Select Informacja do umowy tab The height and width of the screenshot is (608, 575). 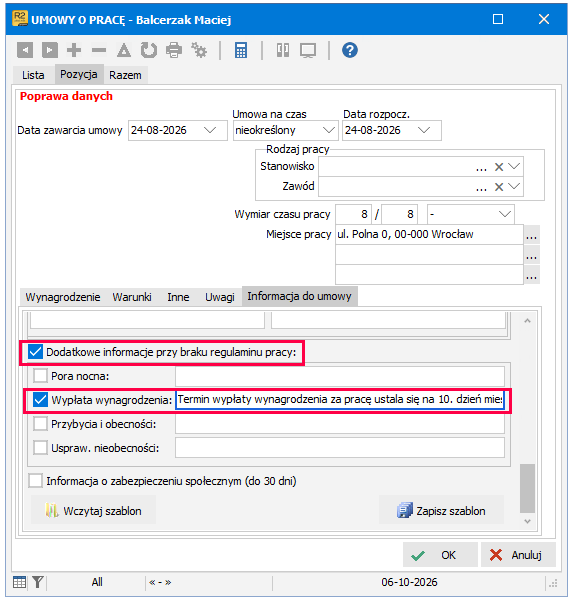(300, 296)
